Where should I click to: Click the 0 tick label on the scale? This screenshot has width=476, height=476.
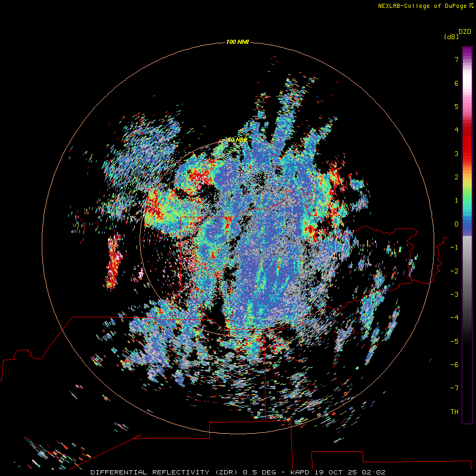tap(456, 224)
